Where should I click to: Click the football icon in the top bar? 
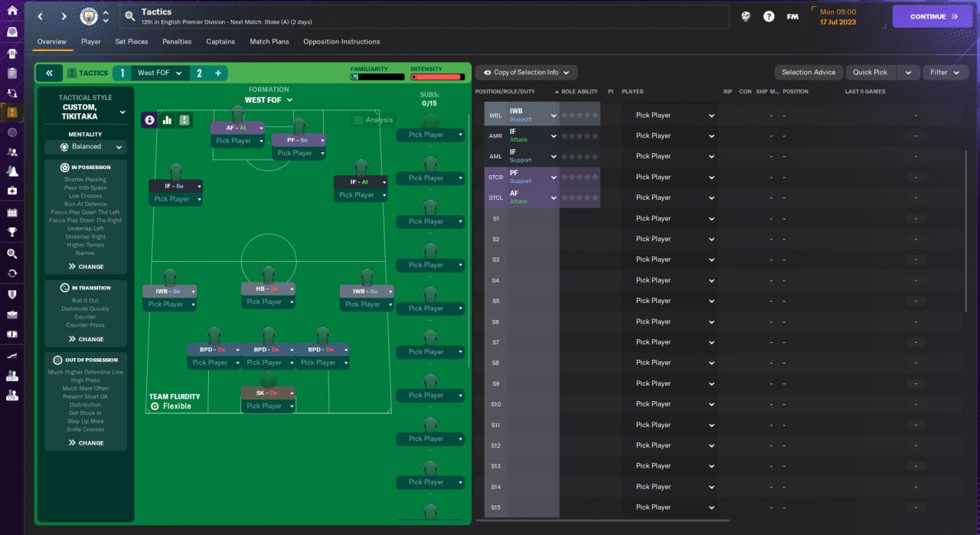point(746,16)
